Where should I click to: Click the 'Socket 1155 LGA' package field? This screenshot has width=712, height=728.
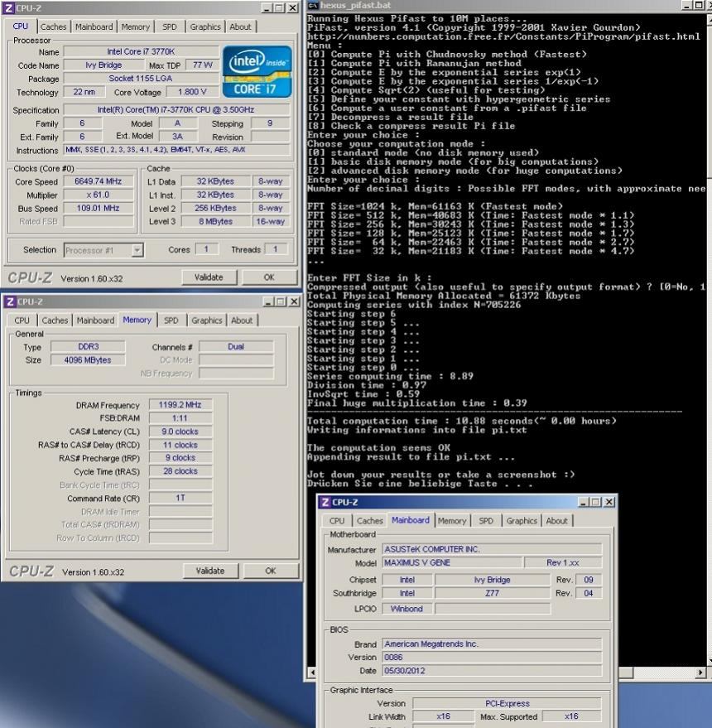pyautogui.click(x=141, y=79)
